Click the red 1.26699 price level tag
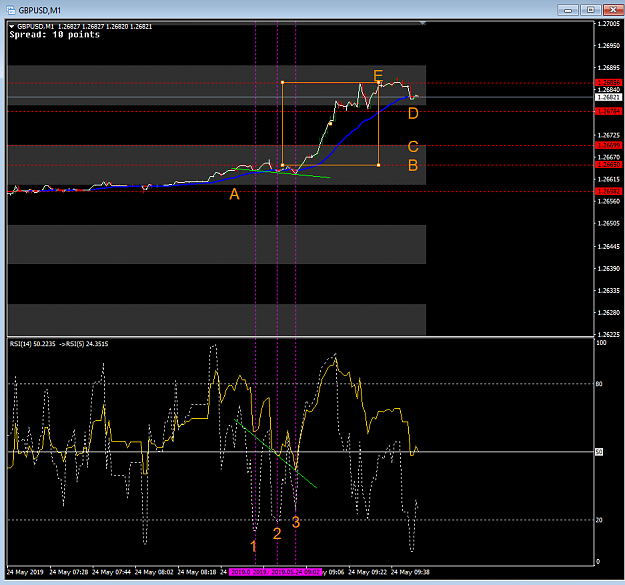This screenshot has width=625, height=585. [x=608, y=145]
